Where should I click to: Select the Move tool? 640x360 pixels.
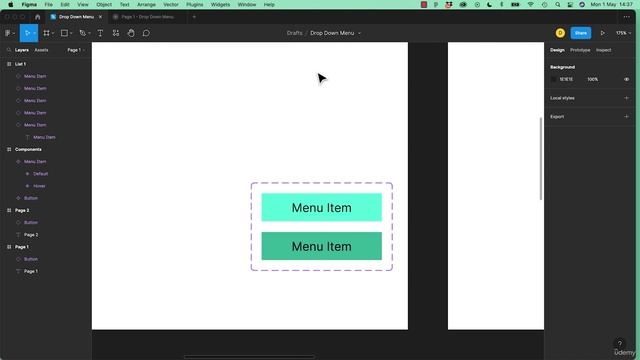[x=27, y=33]
